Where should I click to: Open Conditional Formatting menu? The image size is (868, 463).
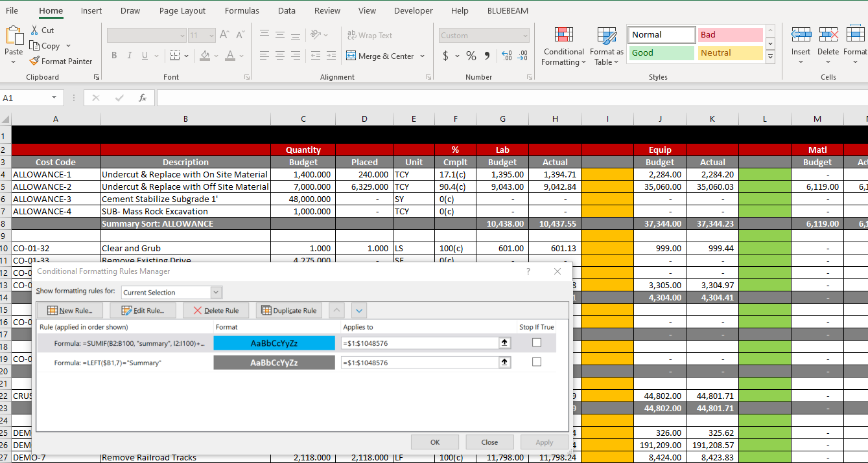(x=563, y=47)
